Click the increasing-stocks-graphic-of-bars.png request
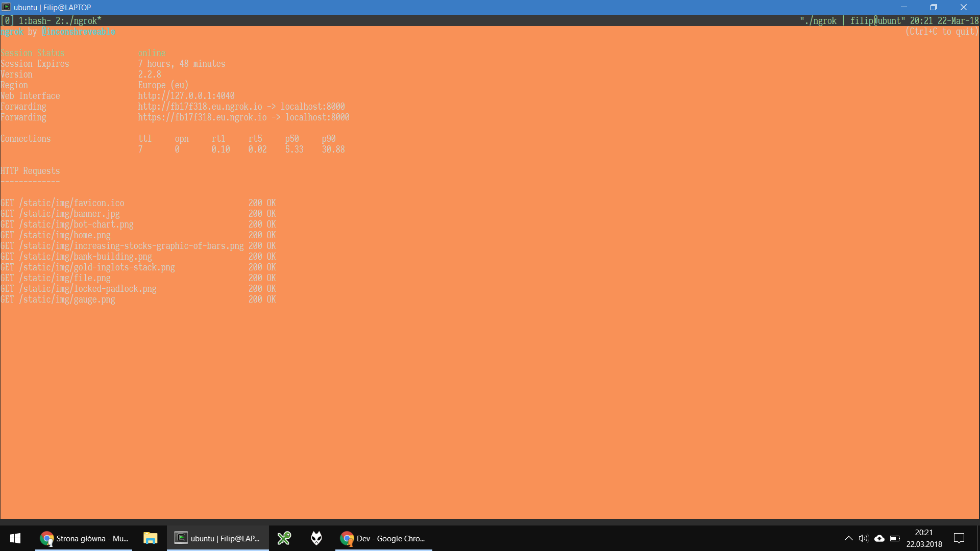Image resolution: width=980 pixels, height=551 pixels. pos(138,246)
